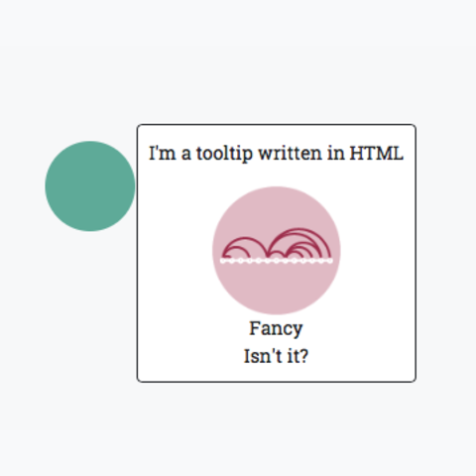Click the "Isn't it?" text
The image size is (476, 476).
(x=276, y=356)
